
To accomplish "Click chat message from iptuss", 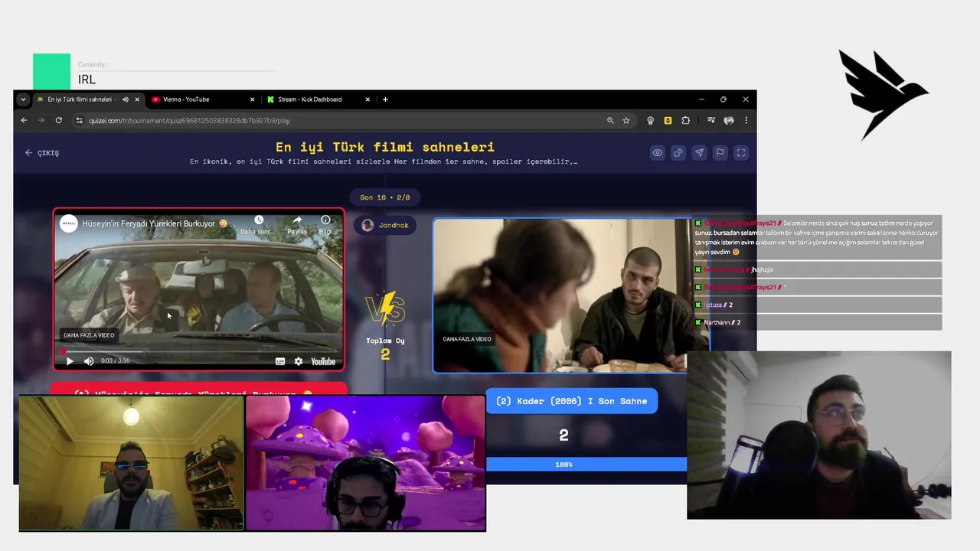I will point(817,305).
